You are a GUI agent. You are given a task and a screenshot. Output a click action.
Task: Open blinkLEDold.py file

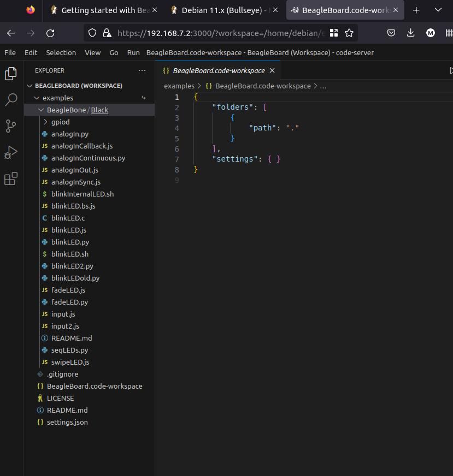[x=75, y=278]
